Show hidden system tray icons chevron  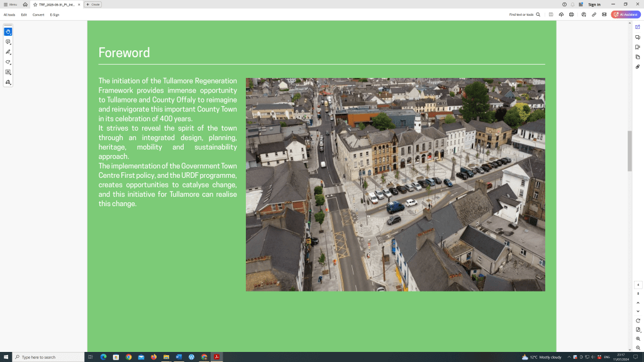click(x=569, y=357)
